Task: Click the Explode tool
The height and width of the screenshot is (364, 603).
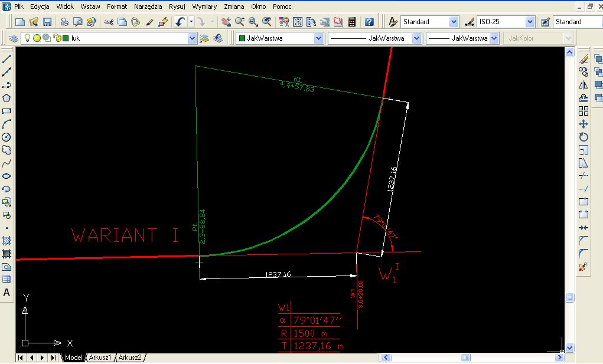Action: (584, 267)
